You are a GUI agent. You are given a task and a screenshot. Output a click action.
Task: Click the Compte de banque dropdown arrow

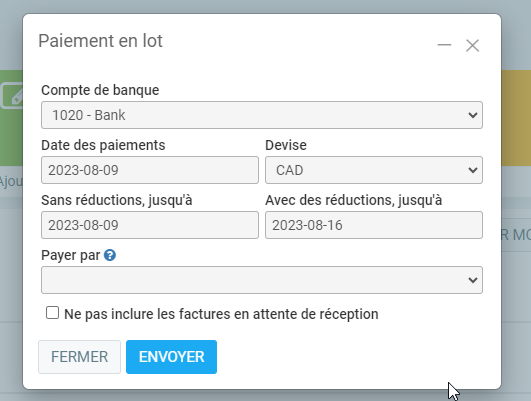click(x=473, y=115)
